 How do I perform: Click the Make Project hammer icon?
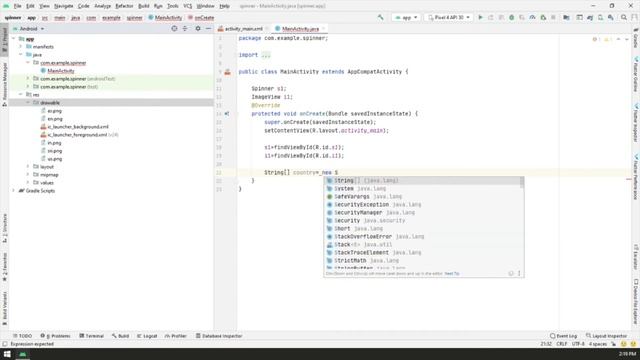(380, 18)
